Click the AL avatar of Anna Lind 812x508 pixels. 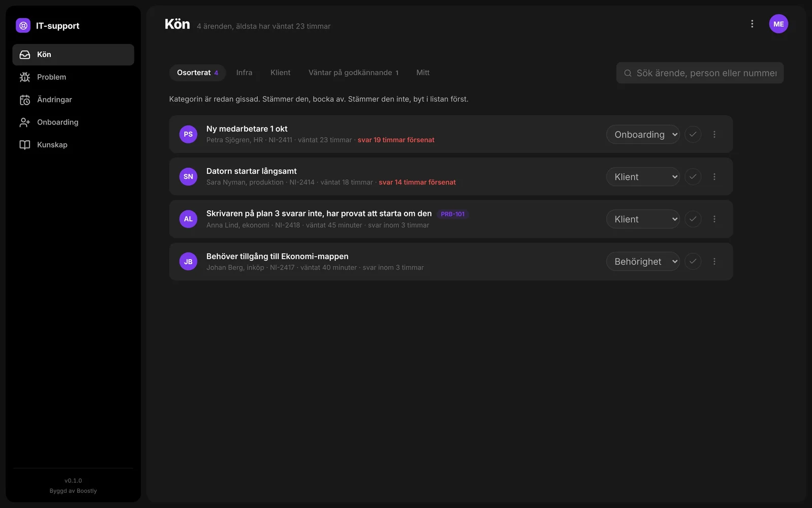[188, 219]
